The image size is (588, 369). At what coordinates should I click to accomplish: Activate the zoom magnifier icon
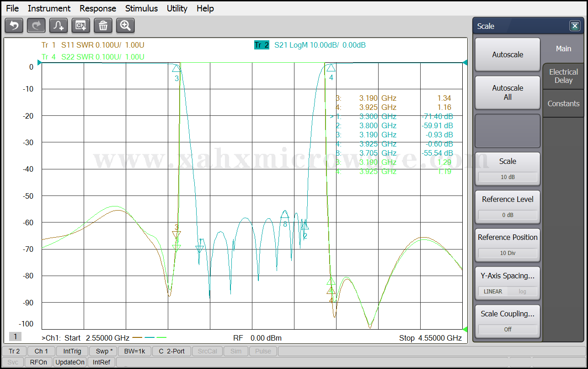click(125, 26)
